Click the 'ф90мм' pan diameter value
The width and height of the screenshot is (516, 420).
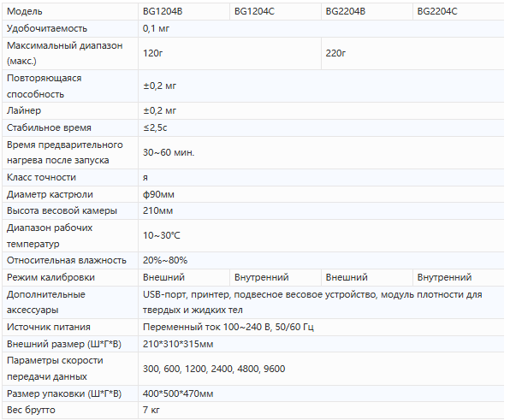157,193
